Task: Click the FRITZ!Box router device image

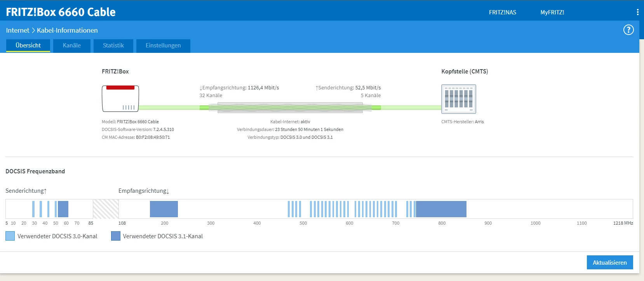Action: 120,99
